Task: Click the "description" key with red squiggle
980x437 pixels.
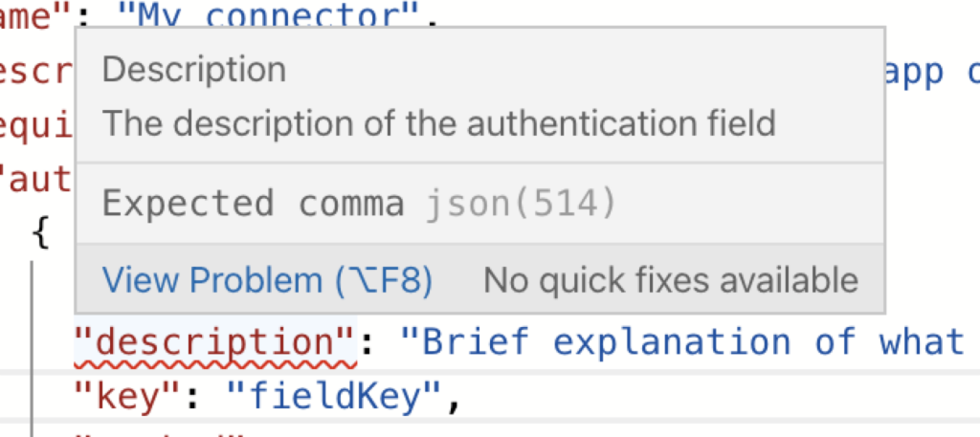Action: click(215, 342)
